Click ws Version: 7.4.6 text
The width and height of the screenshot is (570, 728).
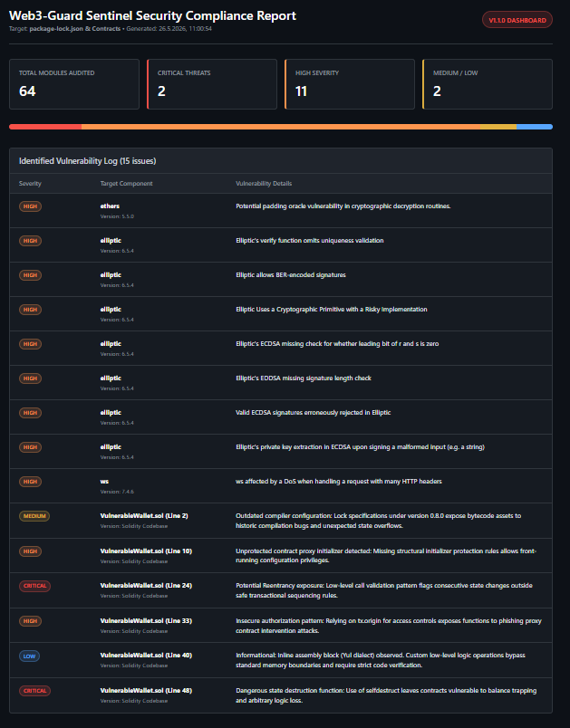coord(117,492)
